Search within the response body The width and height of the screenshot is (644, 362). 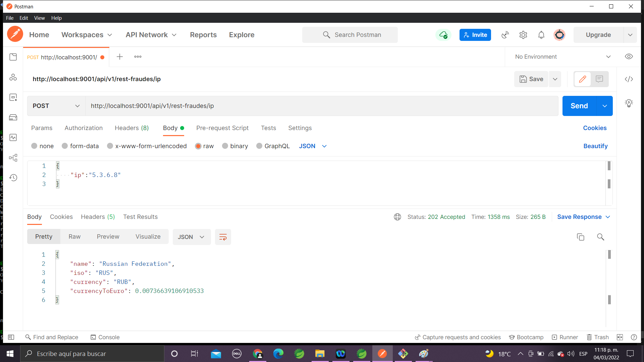(601, 237)
